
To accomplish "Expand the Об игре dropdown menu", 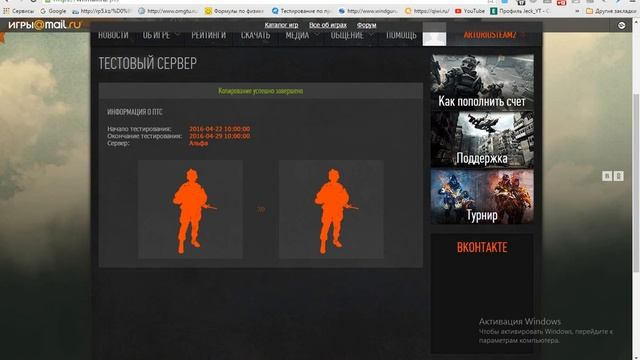I will coord(161,36).
